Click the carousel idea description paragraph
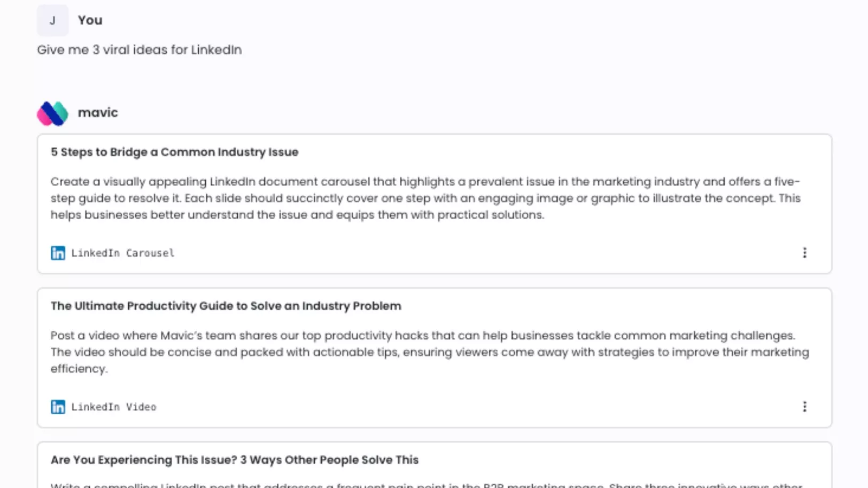The width and height of the screenshot is (868, 488). 425,198
